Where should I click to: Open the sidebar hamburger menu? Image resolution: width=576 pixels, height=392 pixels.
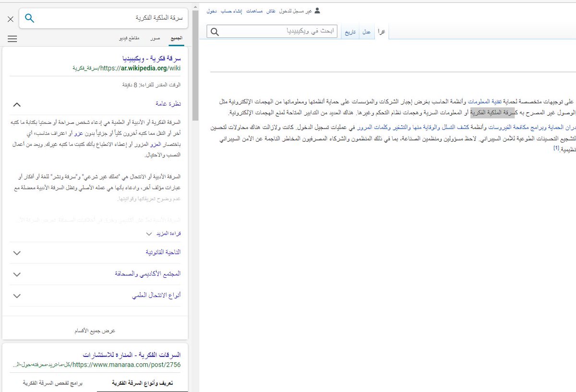12,39
